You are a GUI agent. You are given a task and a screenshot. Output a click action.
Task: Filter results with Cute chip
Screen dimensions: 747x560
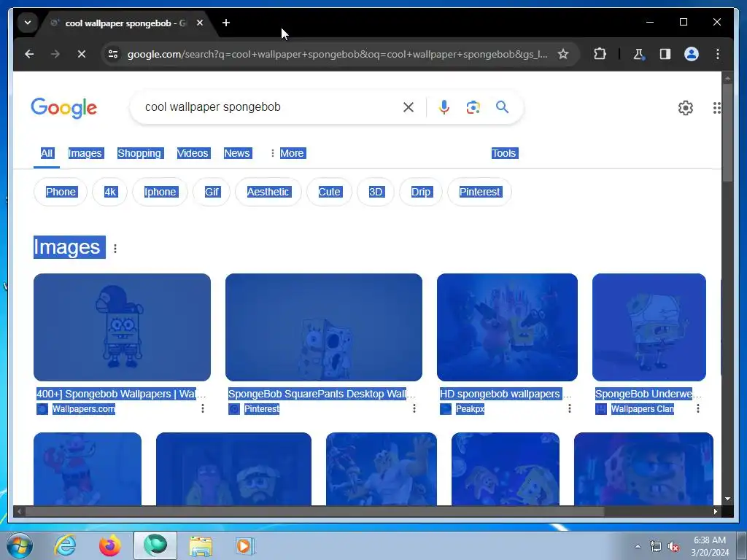pos(329,192)
